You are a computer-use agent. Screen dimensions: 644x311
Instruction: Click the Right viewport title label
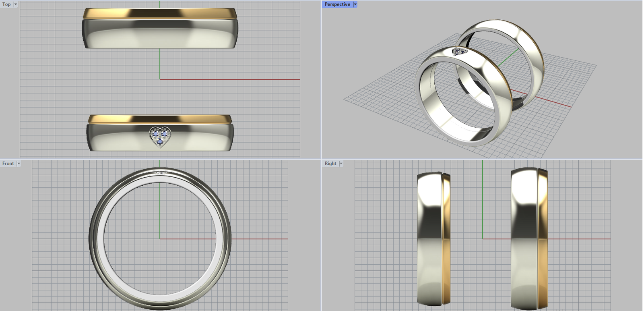(x=330, y=164)
